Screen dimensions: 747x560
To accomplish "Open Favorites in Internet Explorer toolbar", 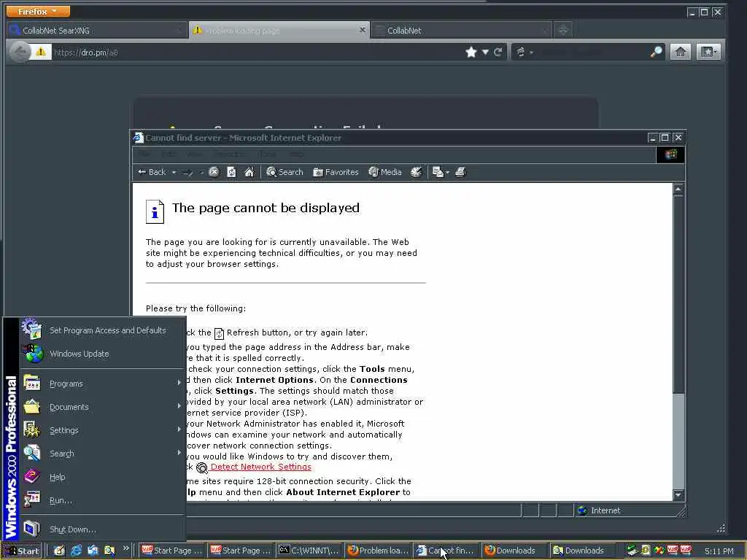I will (336, 172).
